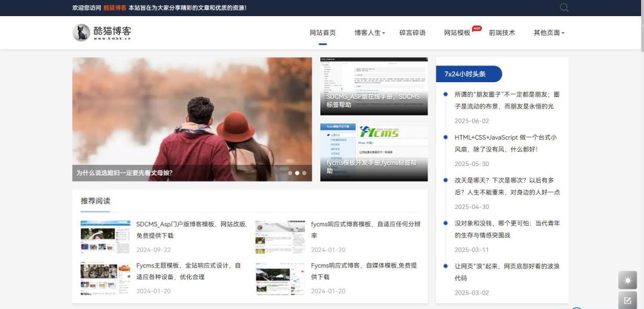Viewport: 644px width, 309px height.
Task: Go to the 前端技术 section
Action: [502, 33]
